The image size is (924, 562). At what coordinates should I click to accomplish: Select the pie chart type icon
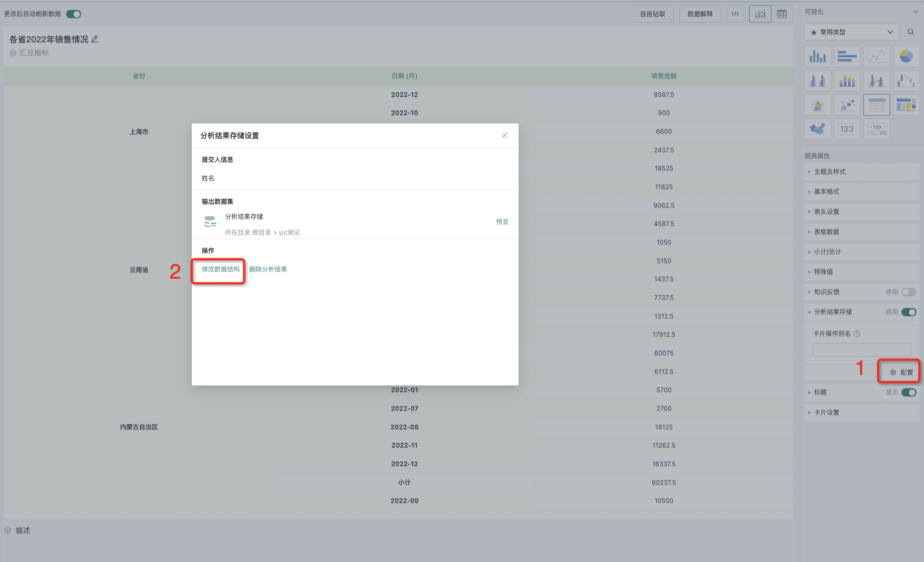click(x=906, y=56)
